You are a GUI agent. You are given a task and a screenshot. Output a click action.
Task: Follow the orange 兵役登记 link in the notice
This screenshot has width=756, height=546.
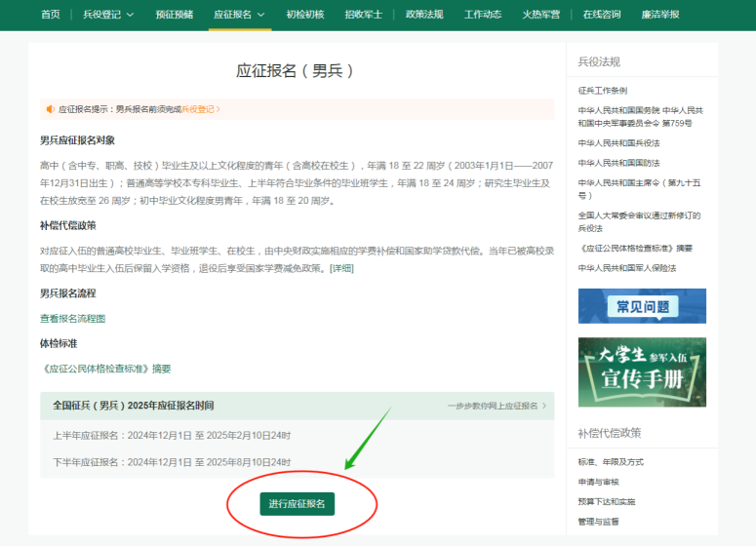click(198, 109)
